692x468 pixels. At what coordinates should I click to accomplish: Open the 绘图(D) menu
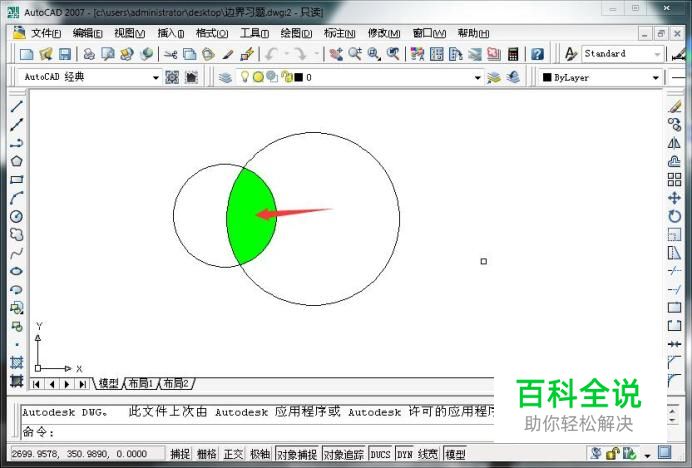click(296, 33)
